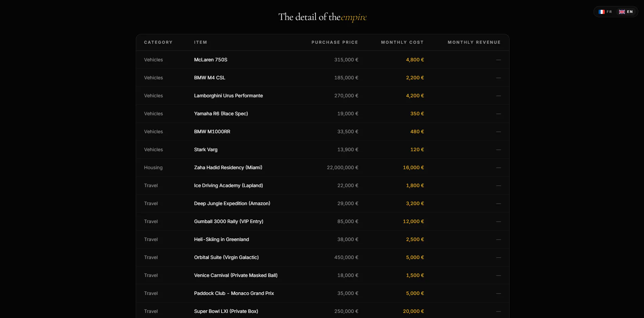Select the Venice Carnival (Private Masked Ball) item
This screenshot has height=318, width=644.
(x=236, y=275)
